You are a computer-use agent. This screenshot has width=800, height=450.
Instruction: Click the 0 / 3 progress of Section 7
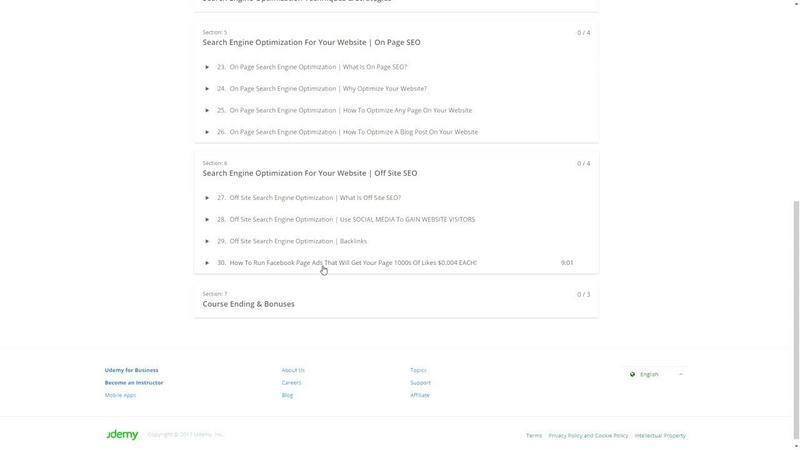click(x=584, y=294)
